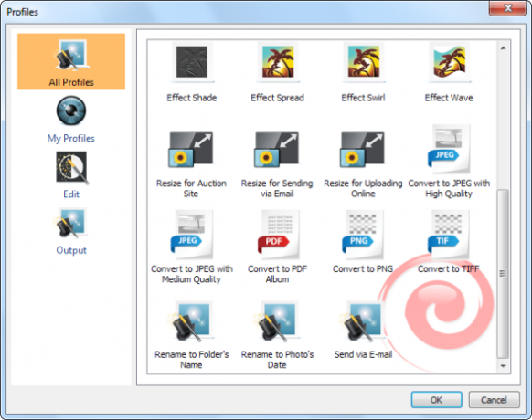Confirm selection with the OK button
This screenshot has height=420, width=532.
(x=436, y=400)
